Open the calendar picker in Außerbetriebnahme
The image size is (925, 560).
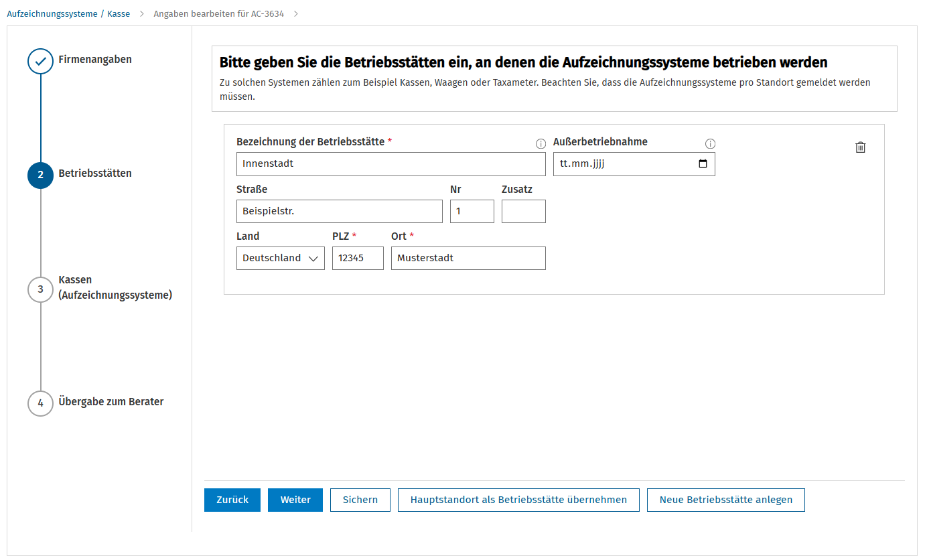(x=703, y=164)
